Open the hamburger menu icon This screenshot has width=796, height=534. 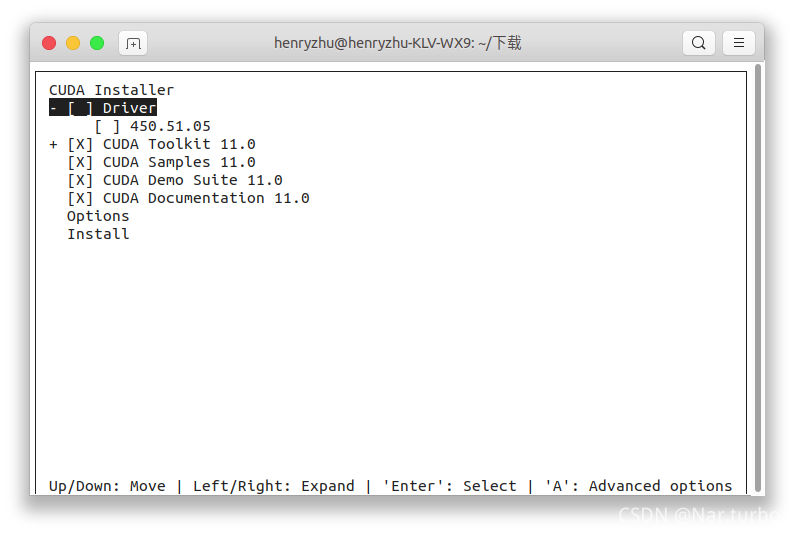[x=739, y=43]
